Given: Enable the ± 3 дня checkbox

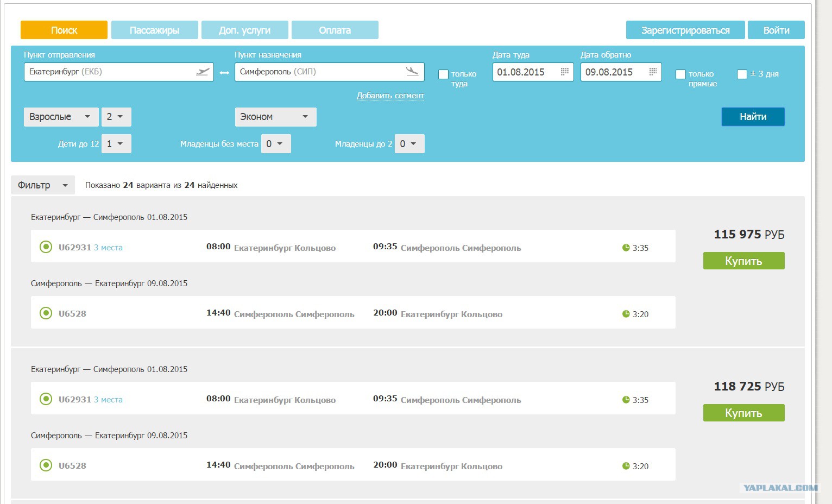Looking at the screenshot, I should (x=742, y=74).
